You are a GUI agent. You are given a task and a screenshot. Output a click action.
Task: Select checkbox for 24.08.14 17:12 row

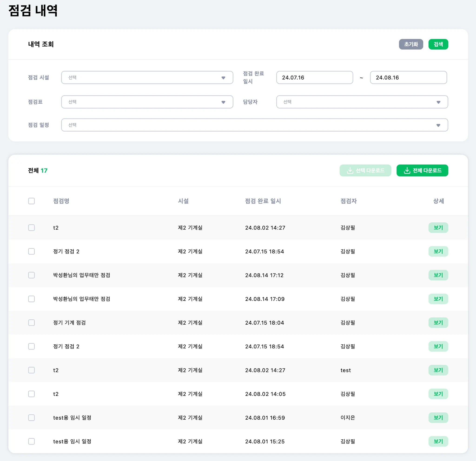(31, 275)
